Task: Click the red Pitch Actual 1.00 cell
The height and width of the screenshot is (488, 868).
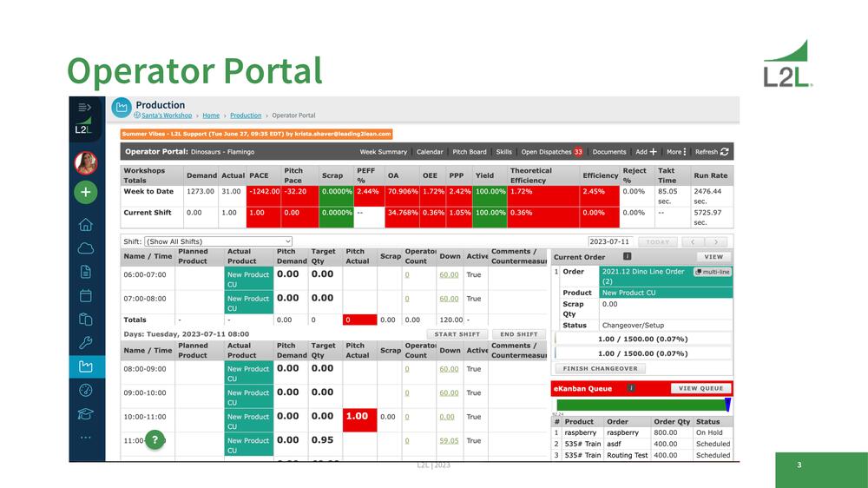Action: point(360,420)
